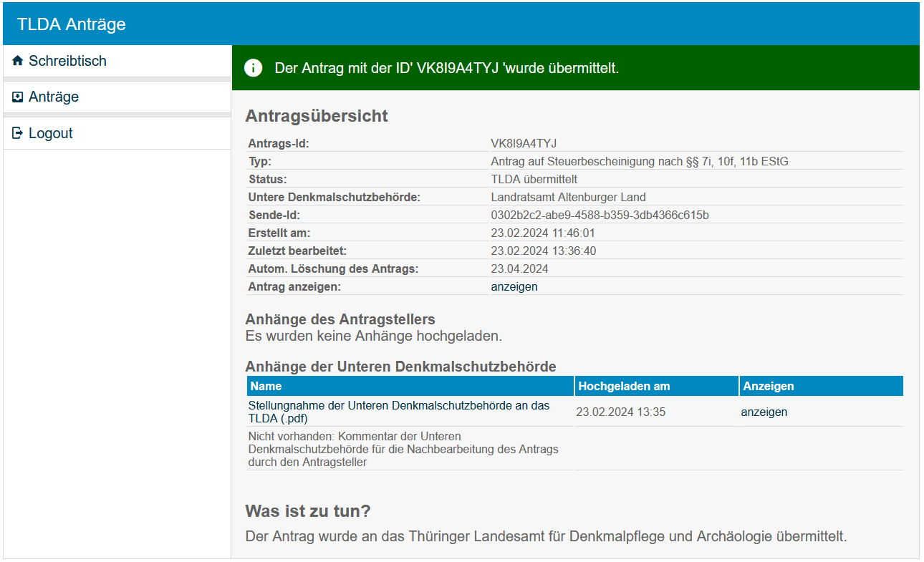Select Logout in the sidebar
Viewport: 924px width, 562px height.
point(50,134)
